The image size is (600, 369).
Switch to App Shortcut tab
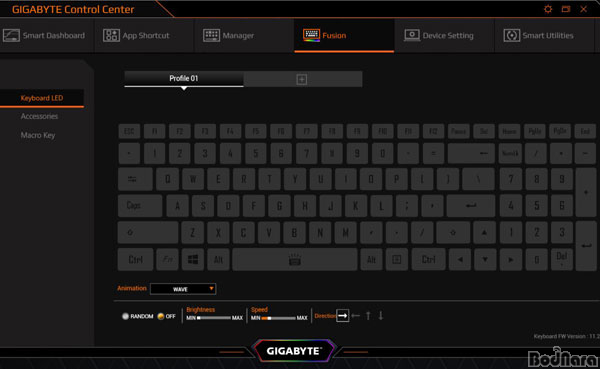[144, 36]
